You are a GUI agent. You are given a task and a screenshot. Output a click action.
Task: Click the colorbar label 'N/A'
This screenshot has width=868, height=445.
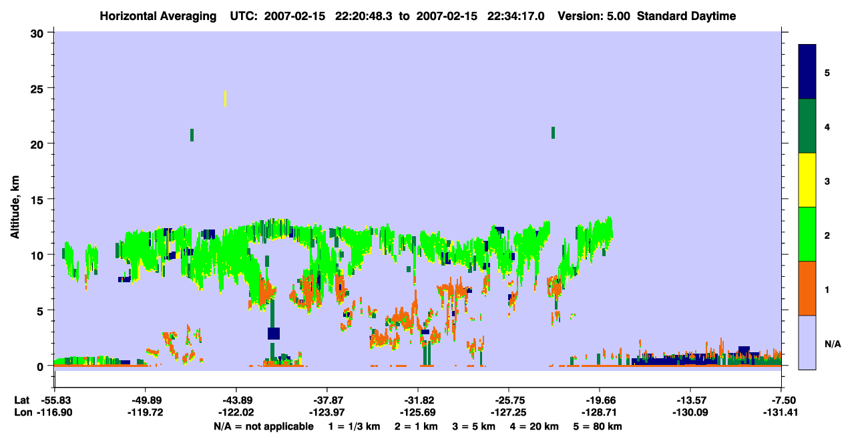pos(832,344)
